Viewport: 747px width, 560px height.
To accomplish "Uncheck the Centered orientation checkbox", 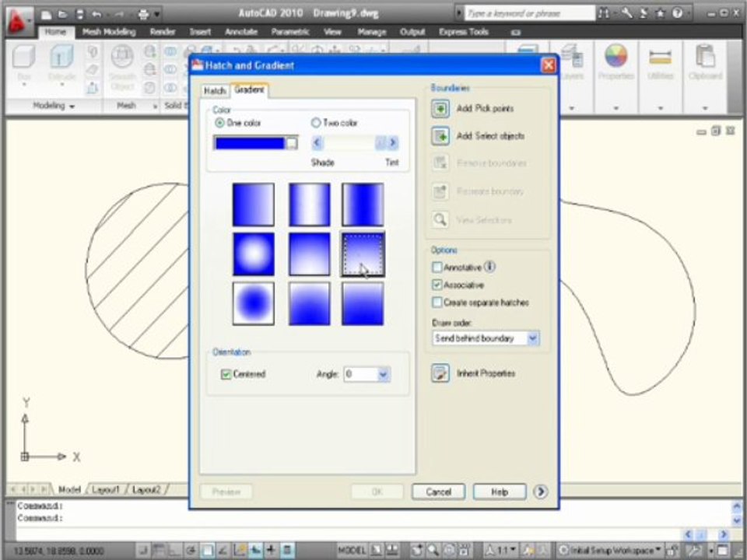I will click(x=226, y=374).
